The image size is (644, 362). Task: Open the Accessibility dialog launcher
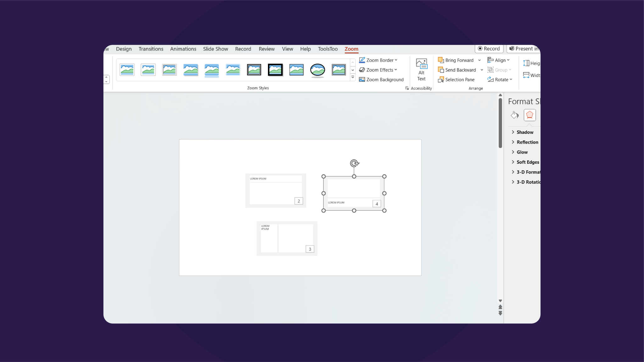pyautogui.click(x=407, y=88)
